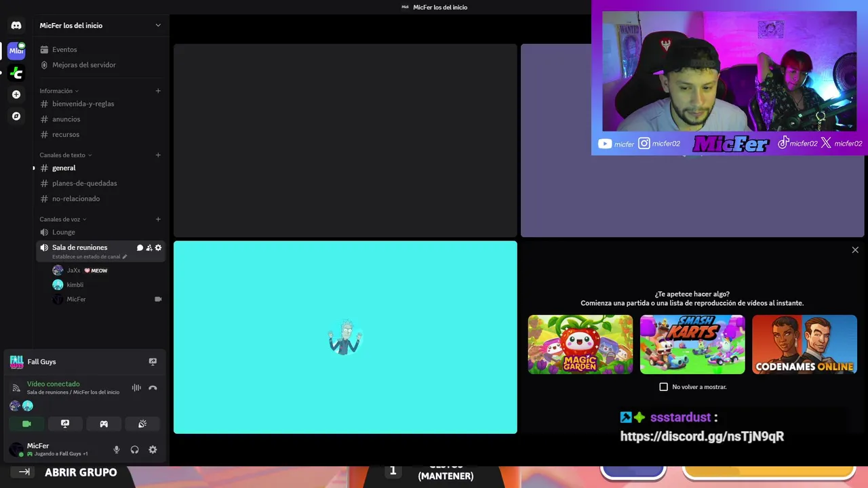Launch Magic Garden activity

pos(580,344)
